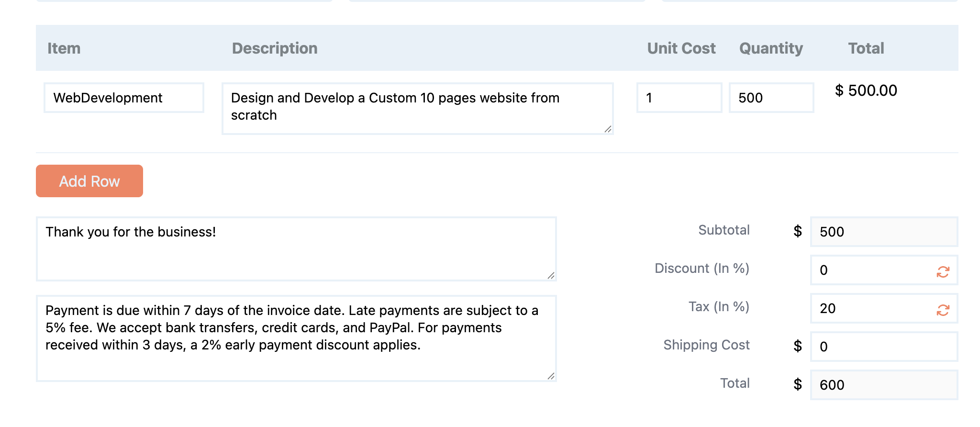The width and height of the screenshot is (980, 427).
Task: Click the resize handle of the notes textarea
Action: click(x=552, y=276)
